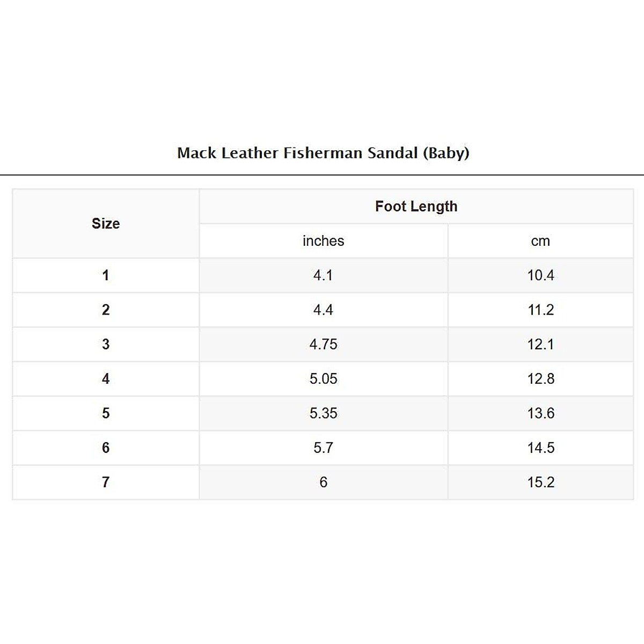Viewport: 644px width, 644px height.
Task: Click the 5.7 inches value
Action: (x=323, y=448)
